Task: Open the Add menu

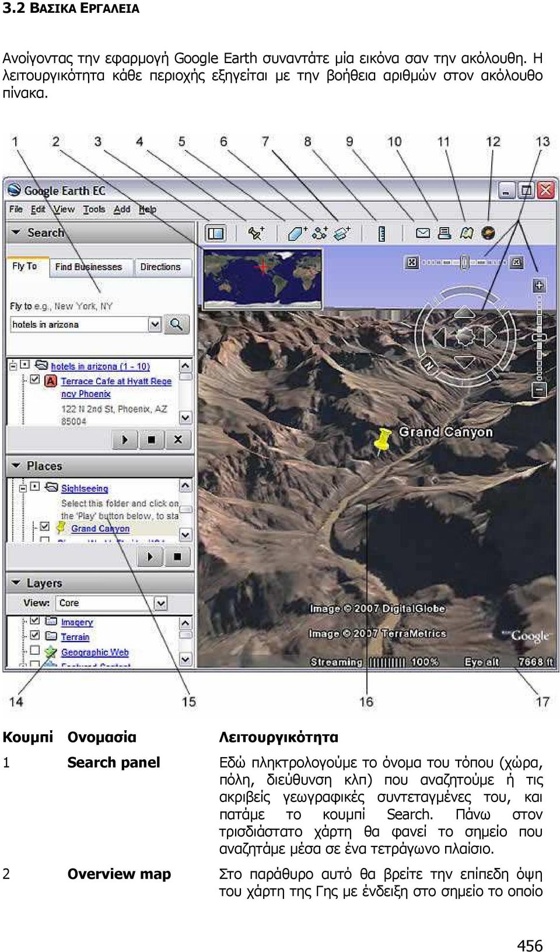Action: (122, 210)
